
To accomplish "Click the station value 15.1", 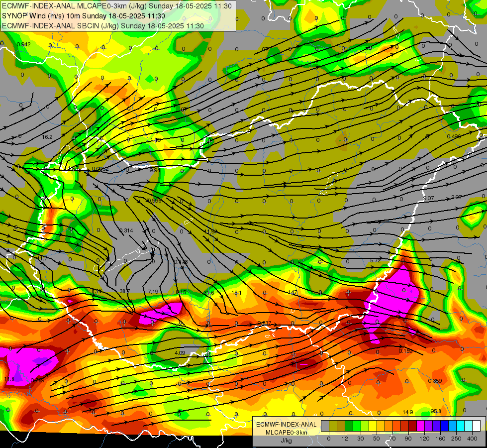I will tap(236, 293).
